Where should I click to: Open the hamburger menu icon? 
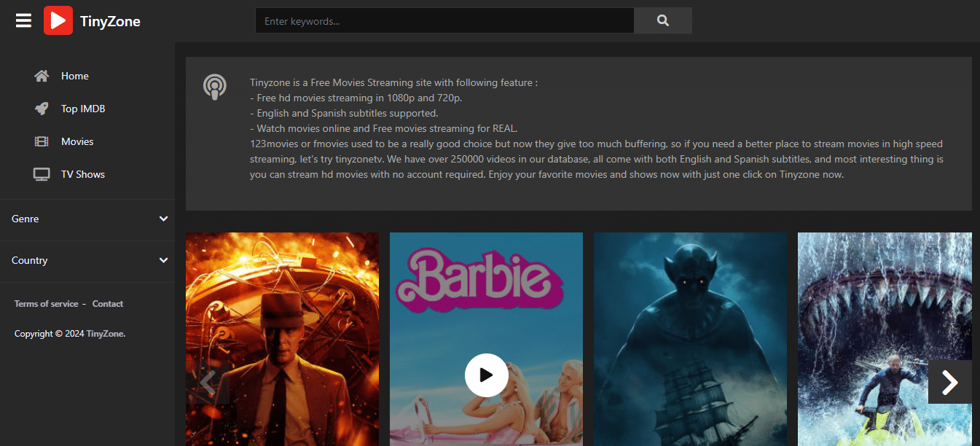pyautogui.click(x=23, y=20)
